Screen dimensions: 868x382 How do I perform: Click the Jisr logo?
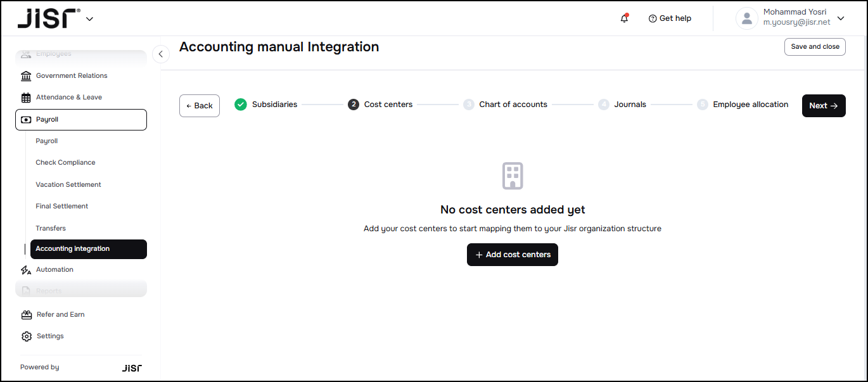pyautogui.click(x=48, y=18)
